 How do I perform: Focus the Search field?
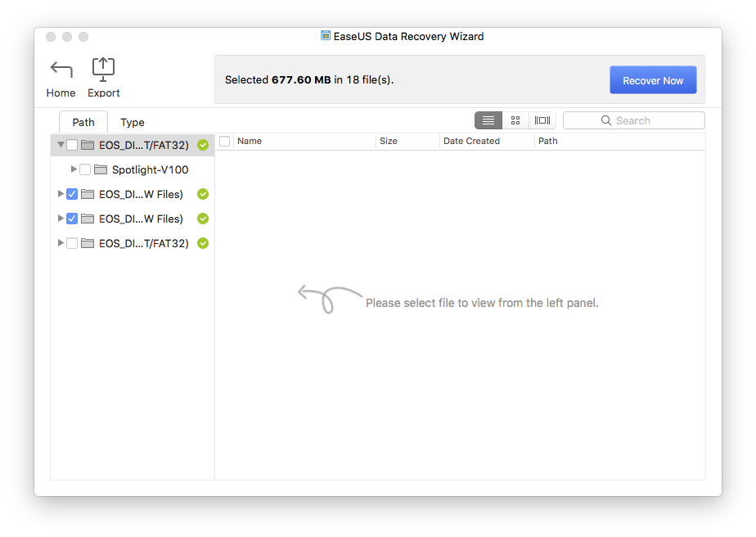point(634,120)
